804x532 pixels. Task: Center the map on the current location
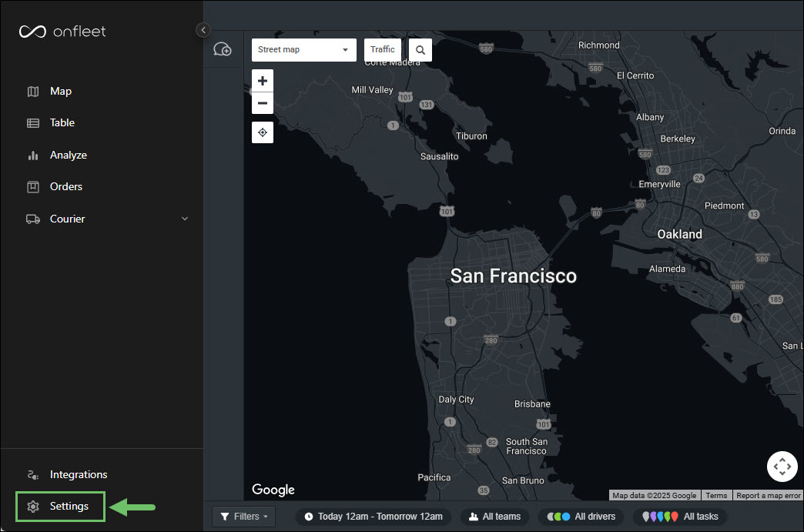[263, 132]
